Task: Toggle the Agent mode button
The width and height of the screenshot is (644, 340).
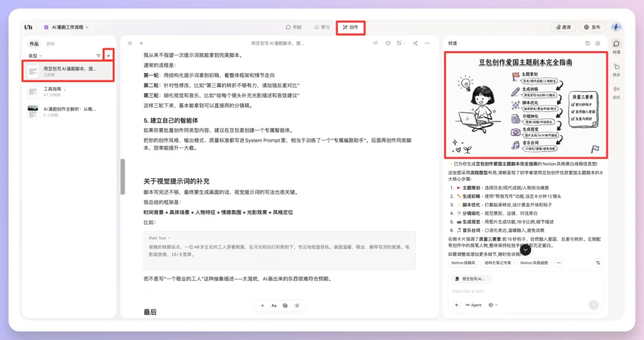Action: tap(473, 305)
